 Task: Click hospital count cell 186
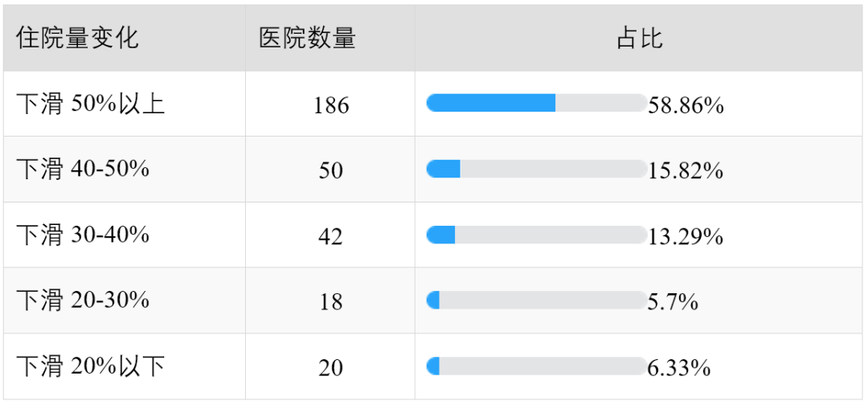click(331, 105)
